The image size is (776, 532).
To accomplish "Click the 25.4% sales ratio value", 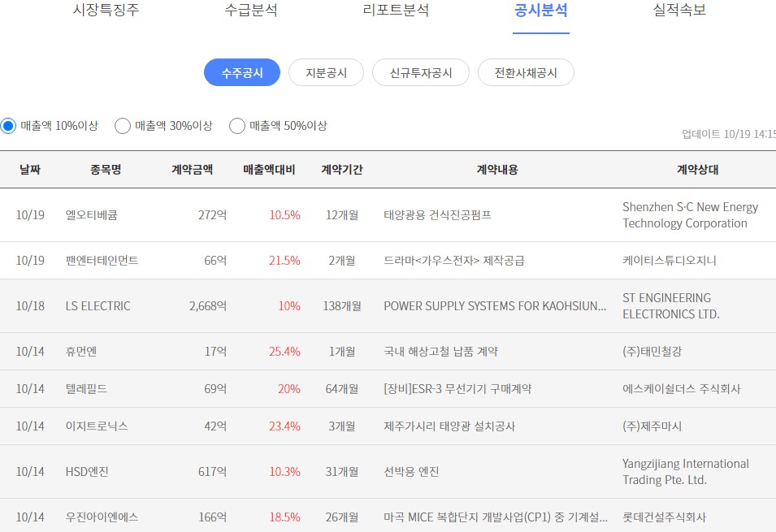I will (x=284, y=352).
